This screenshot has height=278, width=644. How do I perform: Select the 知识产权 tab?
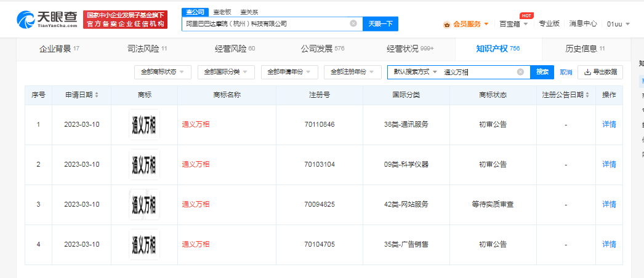498,49
